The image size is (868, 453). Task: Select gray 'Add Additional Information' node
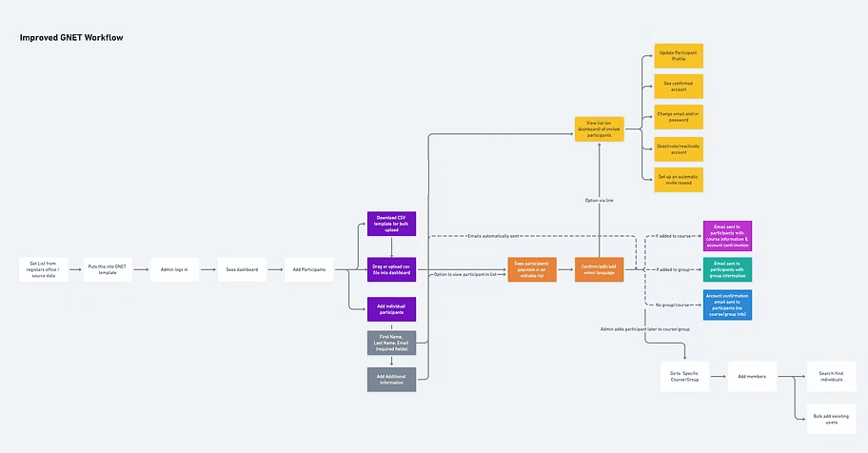click(391, 380)
